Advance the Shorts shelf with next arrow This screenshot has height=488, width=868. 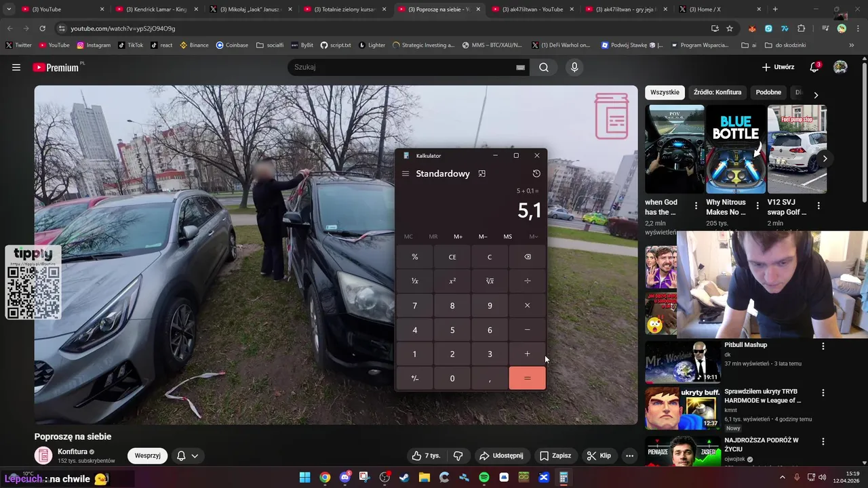point(825,159)
